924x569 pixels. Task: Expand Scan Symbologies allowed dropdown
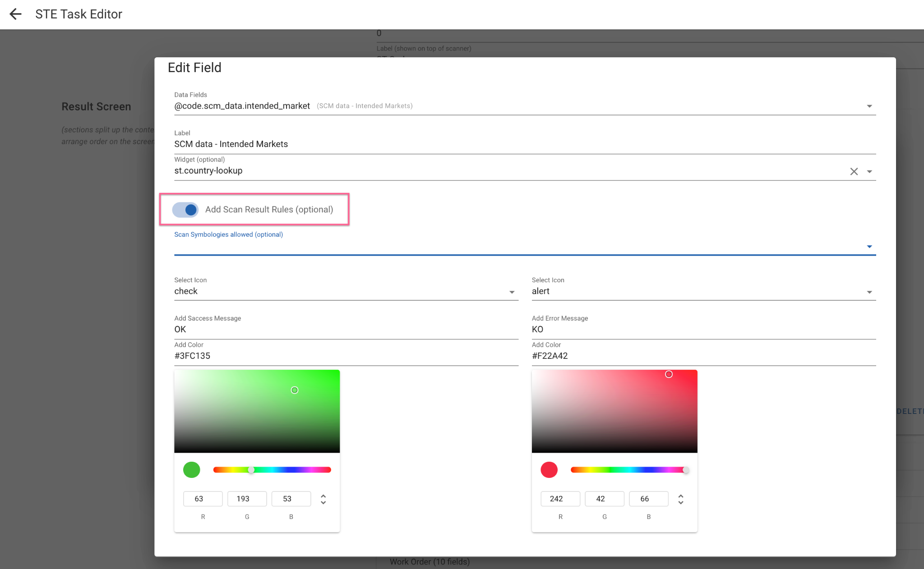click(x=869, y=247)
